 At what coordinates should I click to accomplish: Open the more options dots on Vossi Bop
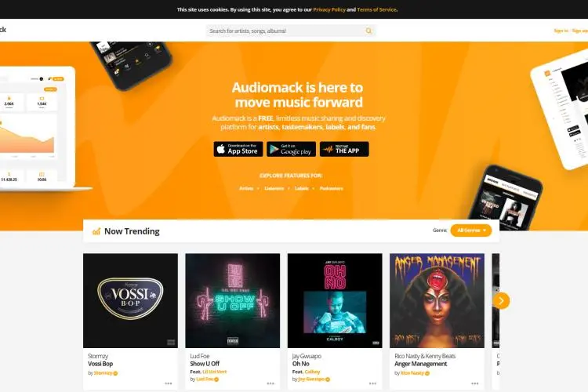[x=169, y=383]
